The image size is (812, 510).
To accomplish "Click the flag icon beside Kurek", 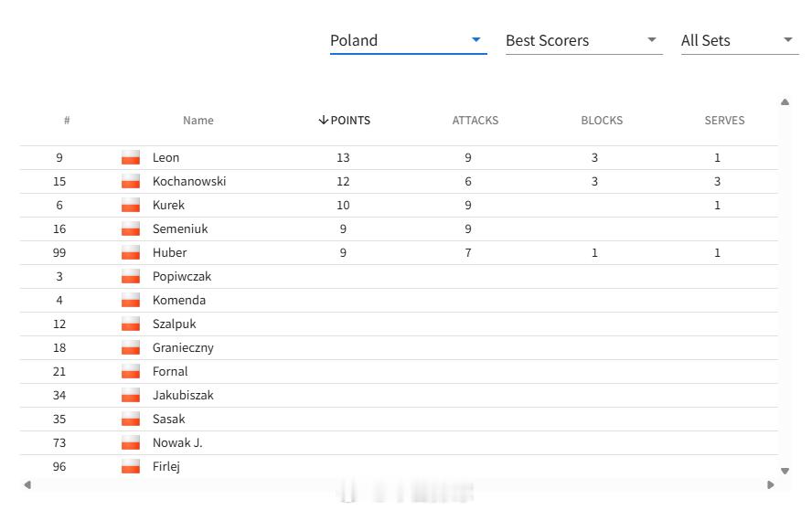I will pos(131,205).
